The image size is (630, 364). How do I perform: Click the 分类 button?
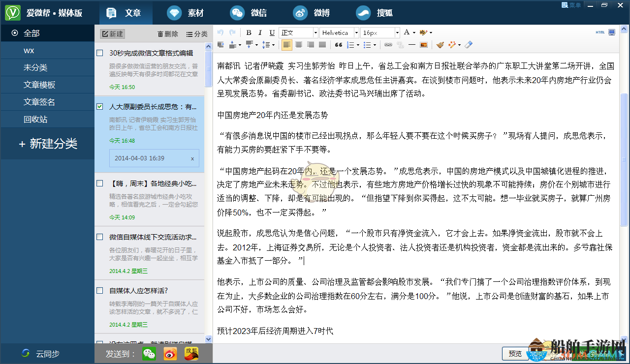tap(197, 34)
